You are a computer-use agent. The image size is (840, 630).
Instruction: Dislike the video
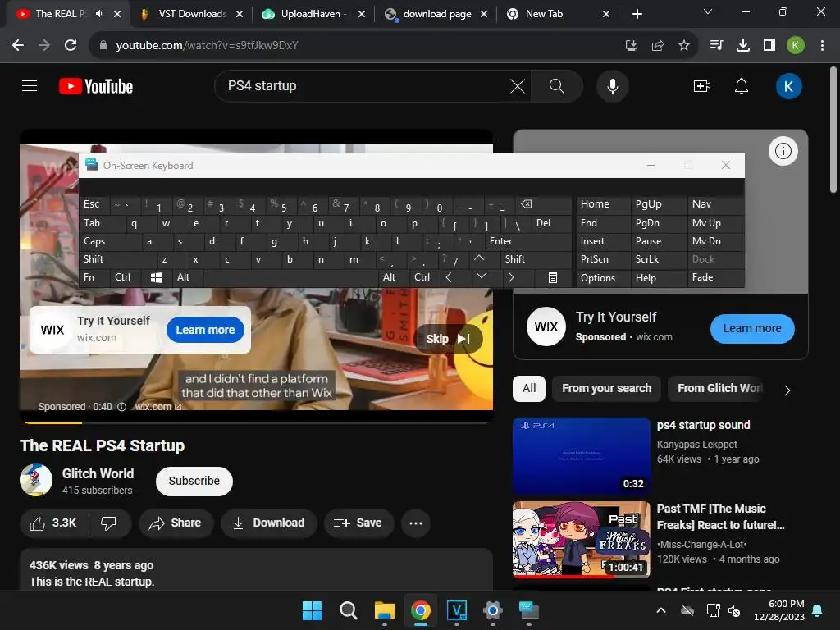(x=109, y=523)
